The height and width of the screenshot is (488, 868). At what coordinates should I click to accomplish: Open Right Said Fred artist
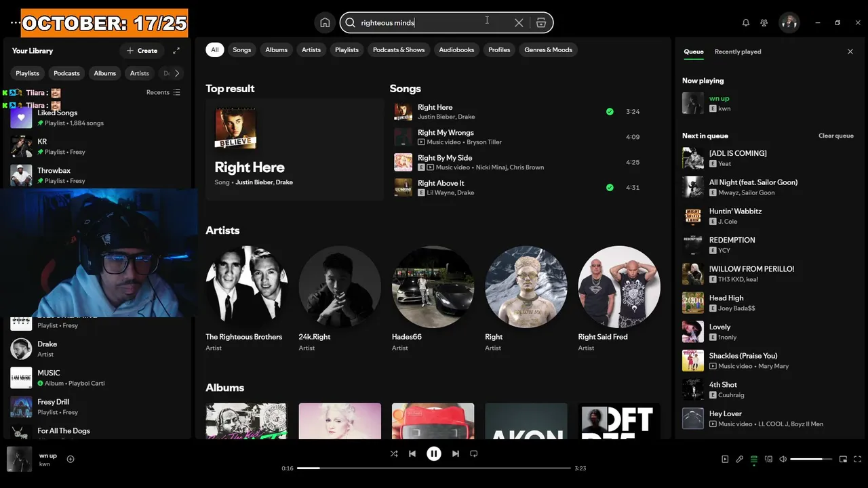pyautogui.click(x=619, y=298)
